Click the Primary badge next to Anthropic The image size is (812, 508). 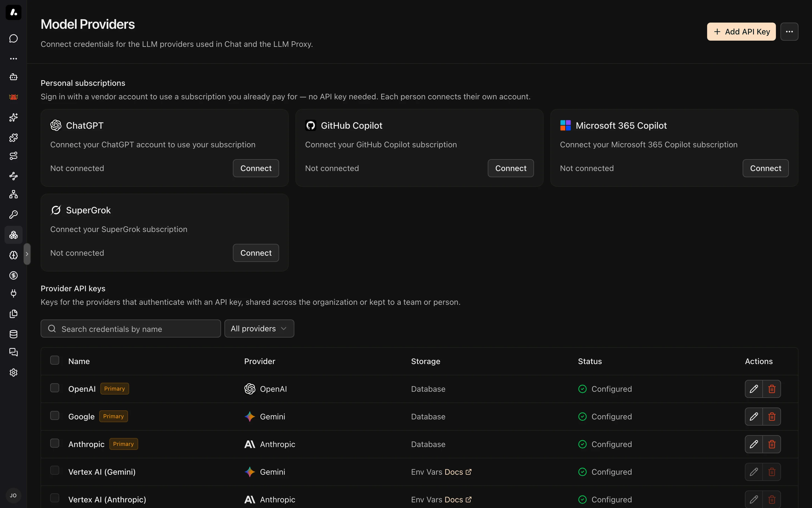[x=123, y=444]
